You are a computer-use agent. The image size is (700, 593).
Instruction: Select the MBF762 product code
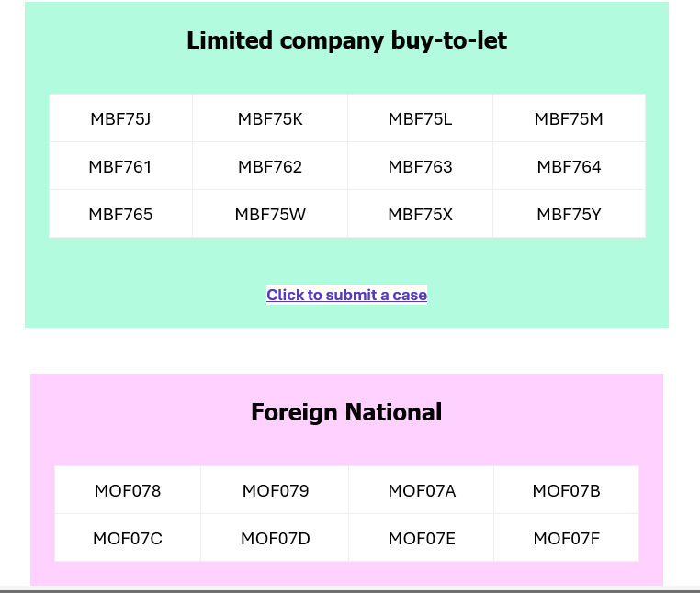coord(270,166)
